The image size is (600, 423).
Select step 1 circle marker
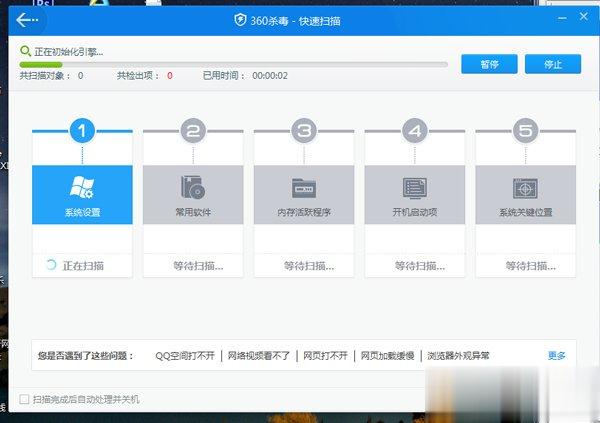coord(83,130)
